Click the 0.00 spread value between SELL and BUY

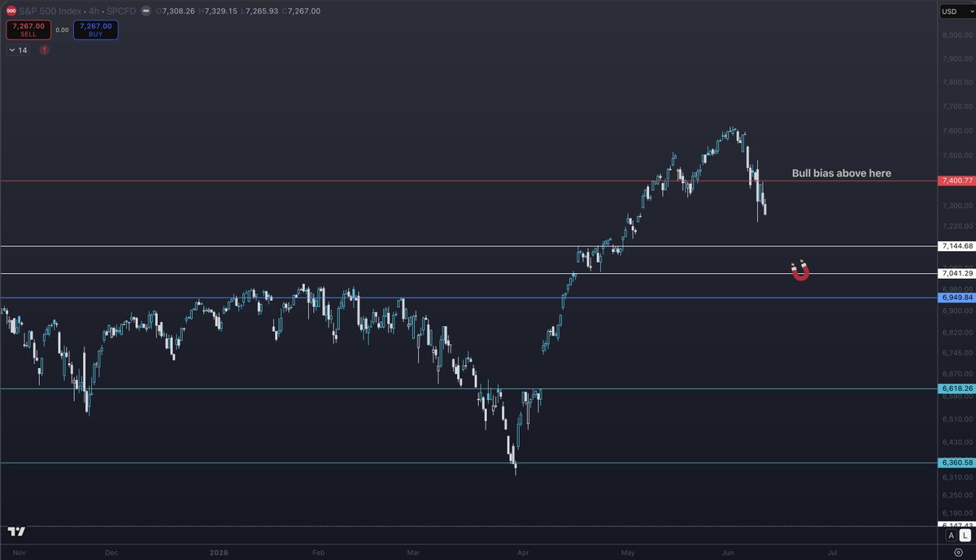(x=62, y=30)
